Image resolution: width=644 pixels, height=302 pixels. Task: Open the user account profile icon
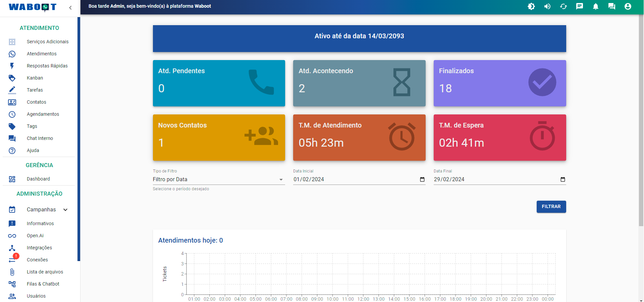[628, 6]
